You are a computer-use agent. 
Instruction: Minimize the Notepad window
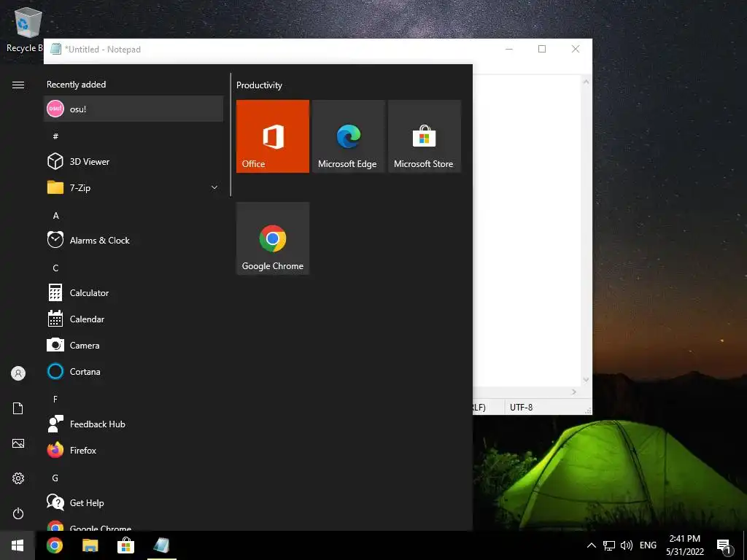508,49
